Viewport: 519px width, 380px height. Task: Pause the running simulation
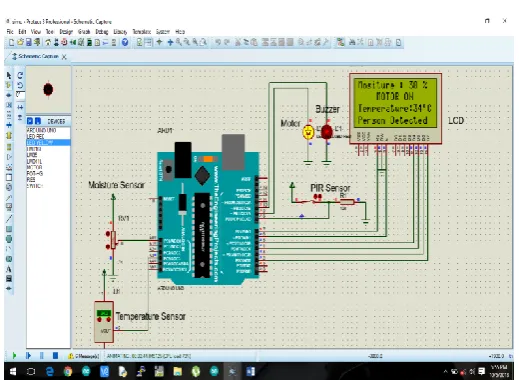pyautogui.click(x=42, y=356)
